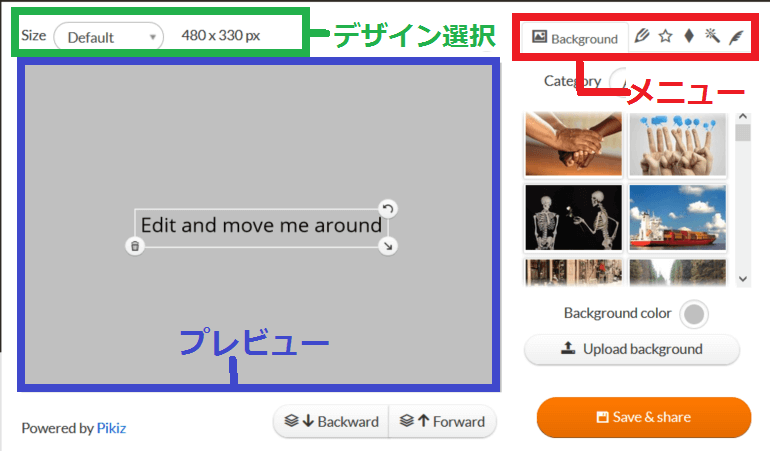Open the Category dropdown
Image resolution: width=770 pixels, height=451 pixels.
(x=619, y=80)
